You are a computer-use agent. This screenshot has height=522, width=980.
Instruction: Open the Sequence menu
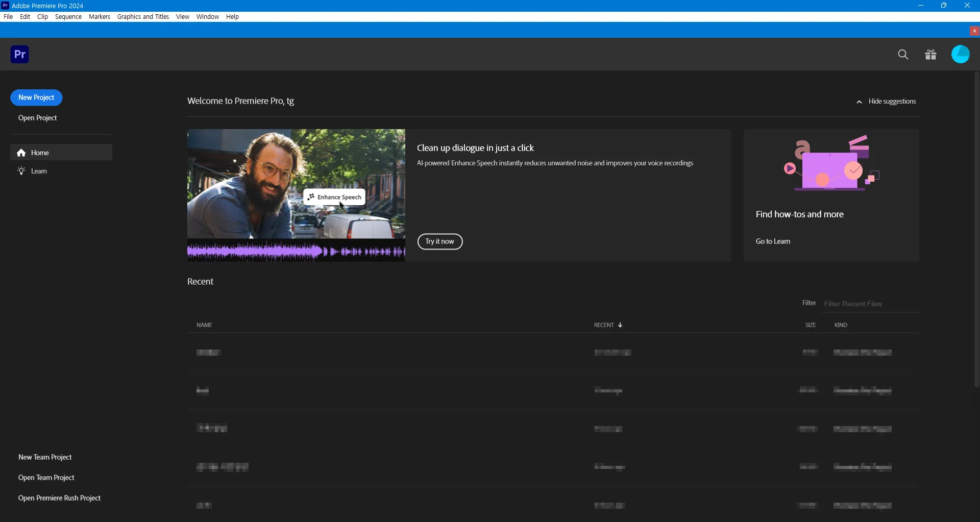(68, 17)
